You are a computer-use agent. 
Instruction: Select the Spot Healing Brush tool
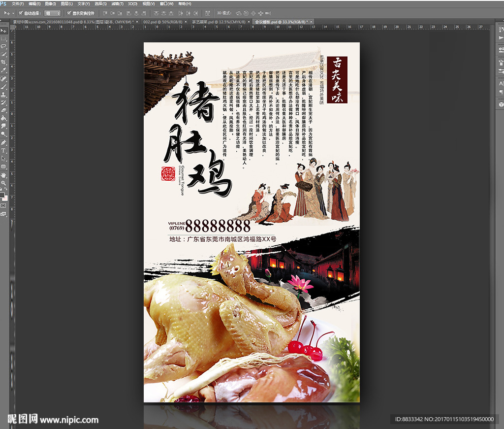pyautogui.click(x=3, y=79)
